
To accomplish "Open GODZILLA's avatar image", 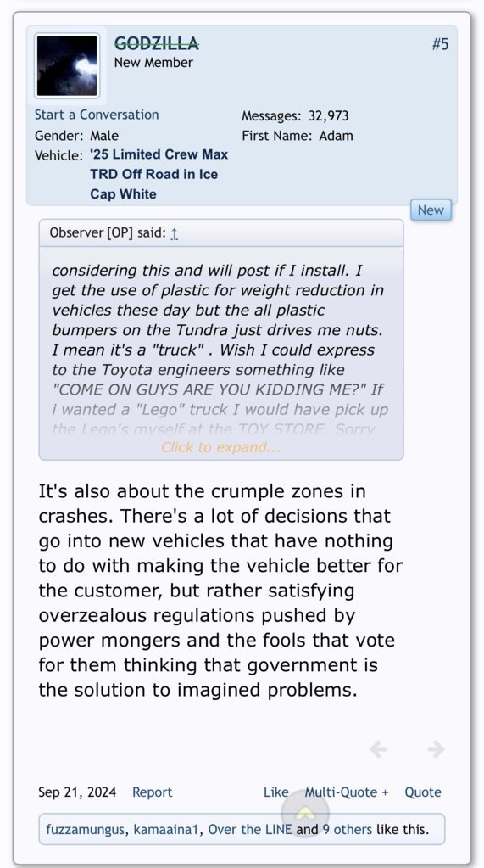I will [67, 66].
